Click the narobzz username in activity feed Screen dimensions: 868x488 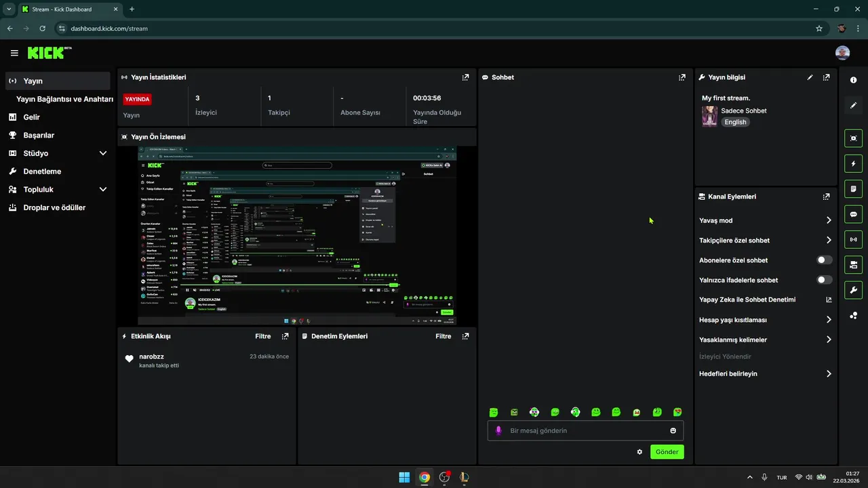[152, 357]
